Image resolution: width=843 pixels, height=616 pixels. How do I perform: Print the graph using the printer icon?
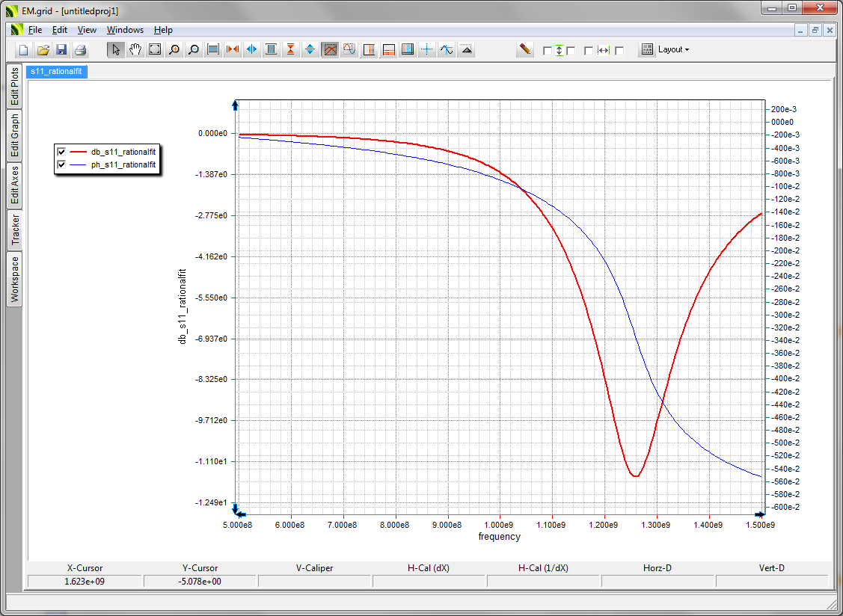(80, 50)
